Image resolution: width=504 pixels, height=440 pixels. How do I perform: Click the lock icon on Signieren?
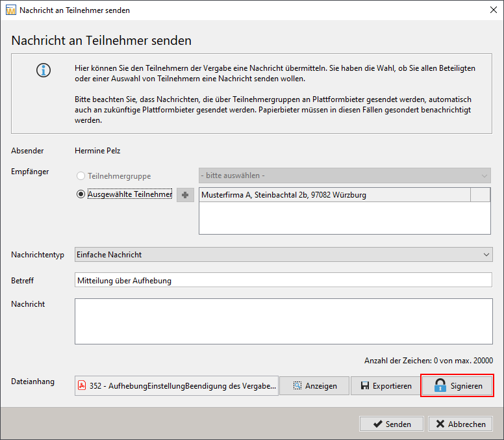[440, 385]
